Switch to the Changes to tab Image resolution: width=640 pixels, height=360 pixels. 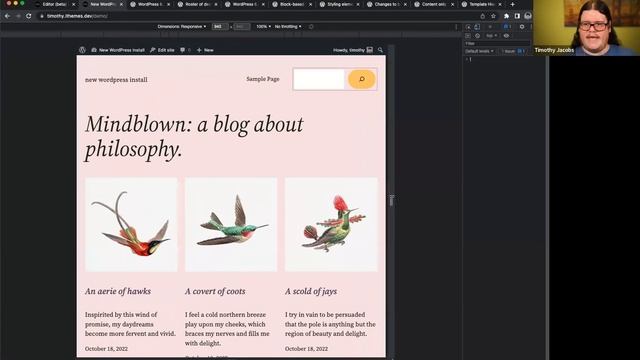(x=387, y=4)
